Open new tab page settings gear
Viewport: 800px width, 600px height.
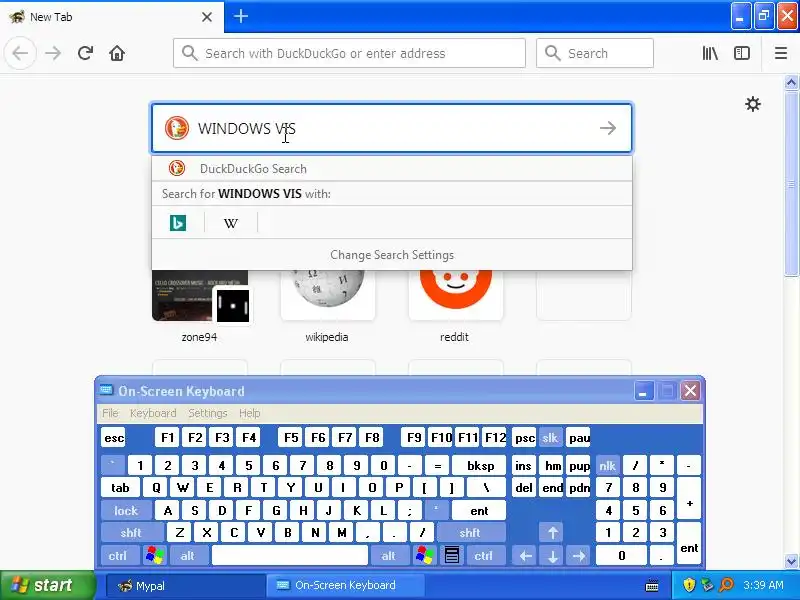753,104
